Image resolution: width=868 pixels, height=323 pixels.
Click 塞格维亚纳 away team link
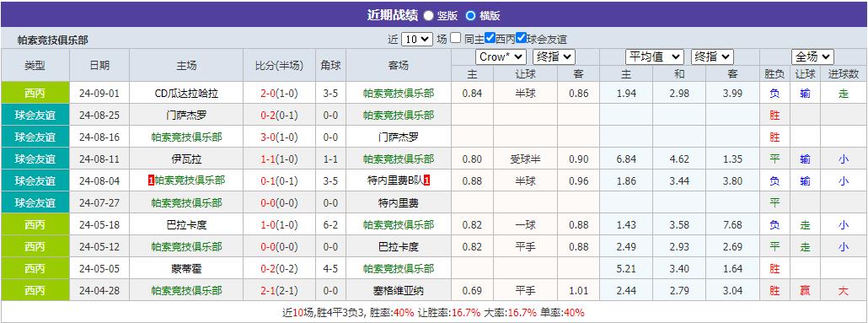[399, 290]
